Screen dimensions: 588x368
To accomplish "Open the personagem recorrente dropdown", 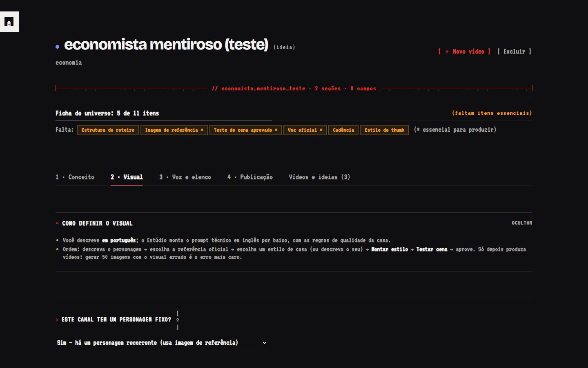I will [x=162, y=343].
